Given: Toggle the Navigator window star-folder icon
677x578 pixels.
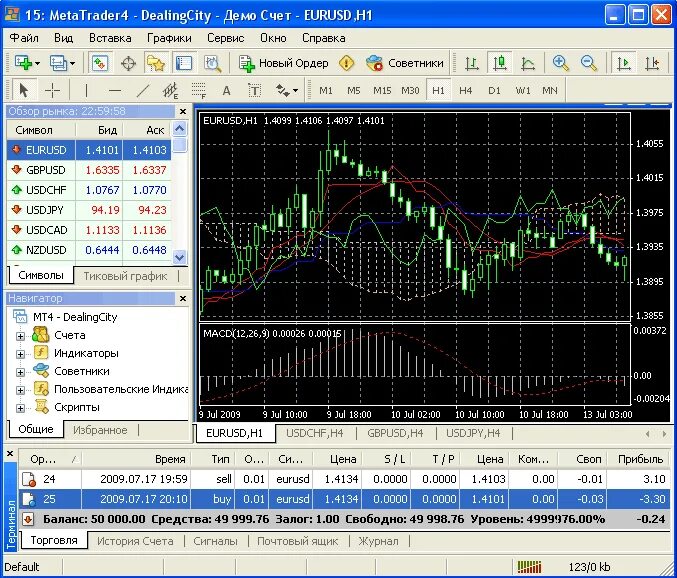Looking at the screenshot, I should [156, 63].
